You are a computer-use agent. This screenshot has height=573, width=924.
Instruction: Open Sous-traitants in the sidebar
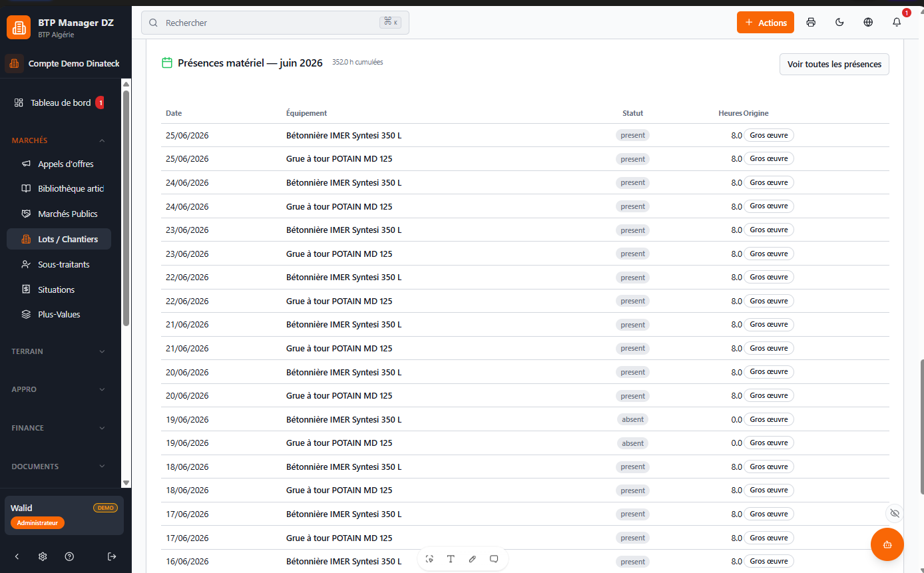[59, 264]
